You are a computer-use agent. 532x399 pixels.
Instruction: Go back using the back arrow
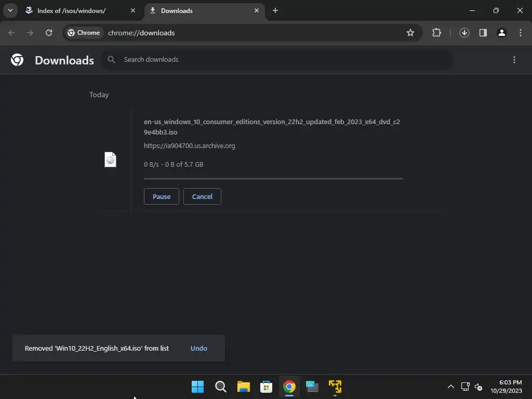point(11,33)
